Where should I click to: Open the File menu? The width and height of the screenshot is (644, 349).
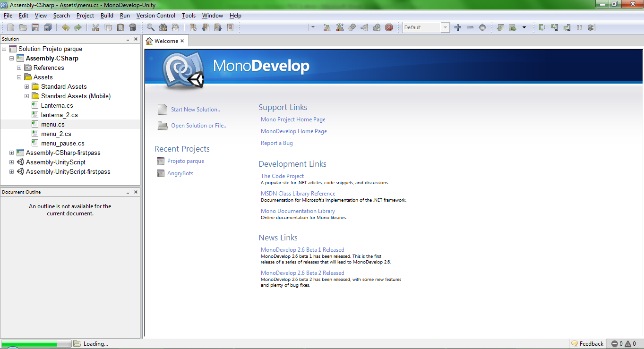(8, 16)
